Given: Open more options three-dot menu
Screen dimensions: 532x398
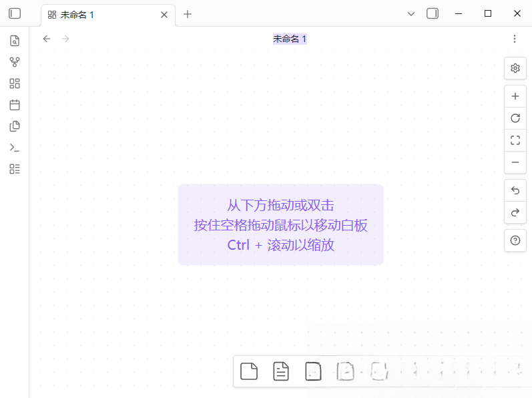Looking at the screenshot, I should coord(515,39).
